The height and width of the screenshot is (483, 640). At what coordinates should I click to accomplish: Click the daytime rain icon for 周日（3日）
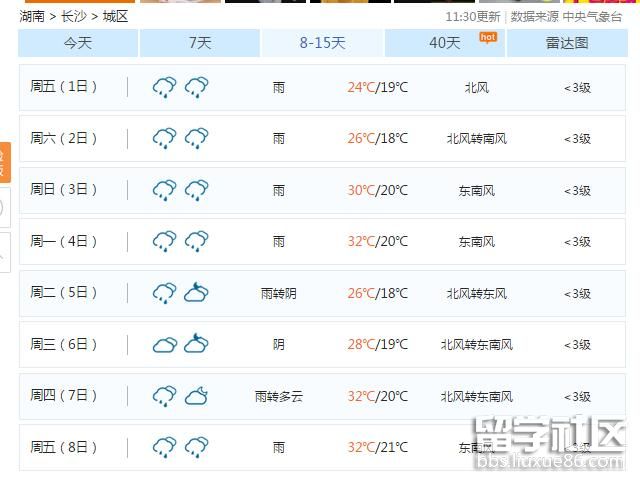pyautogui.click(x=164, y=190)
